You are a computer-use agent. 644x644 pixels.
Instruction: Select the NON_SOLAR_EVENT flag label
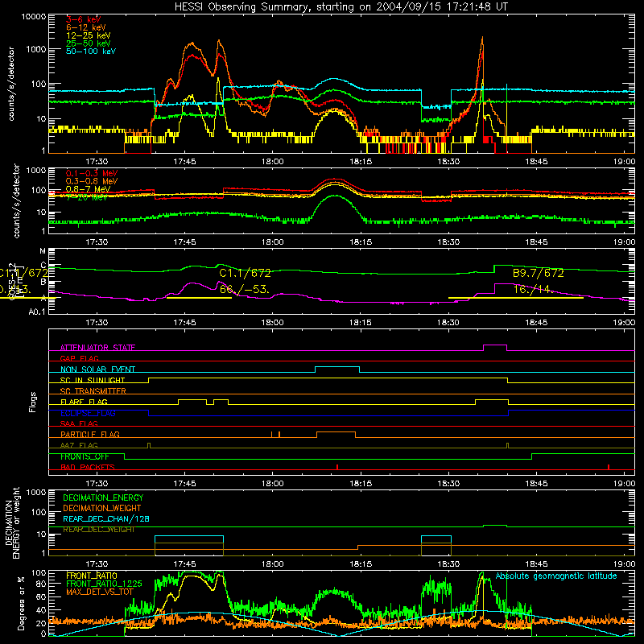pyautogui.click(x=97, y=369)
